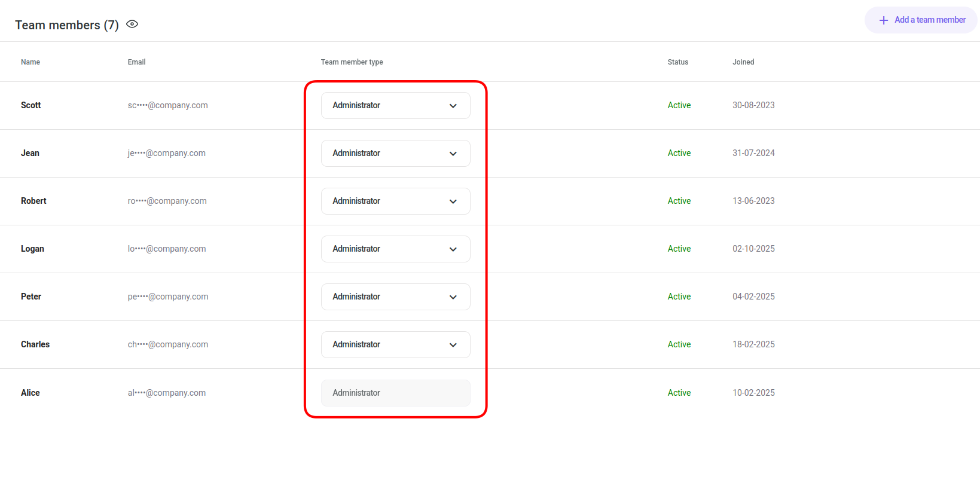Click Logan's joined date 02-10-2025
This screenshot has width=980, height=495.
tap(753, 249)
